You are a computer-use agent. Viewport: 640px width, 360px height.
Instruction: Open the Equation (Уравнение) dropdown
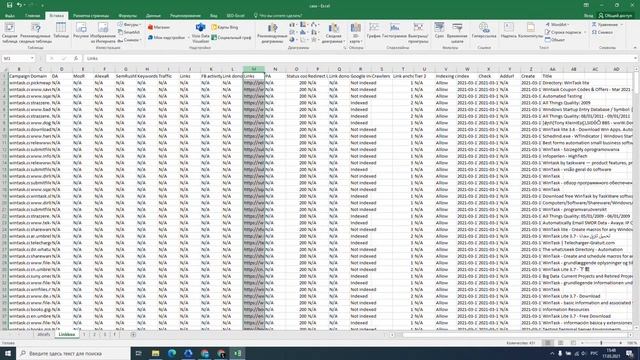(x=607, y=24)
